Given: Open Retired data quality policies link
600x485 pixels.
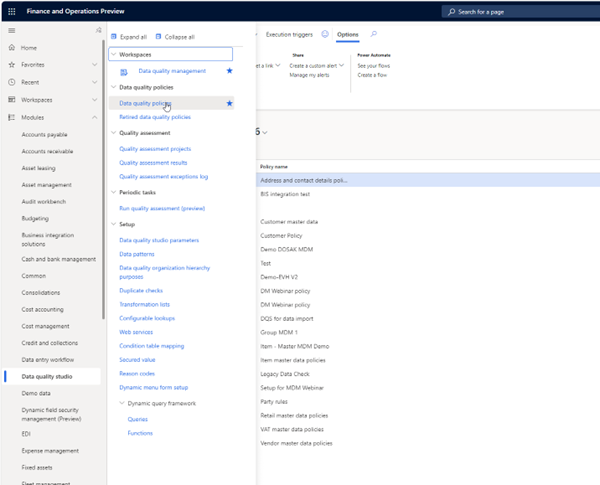Looking at the screenshot, I should click(155, 117).
